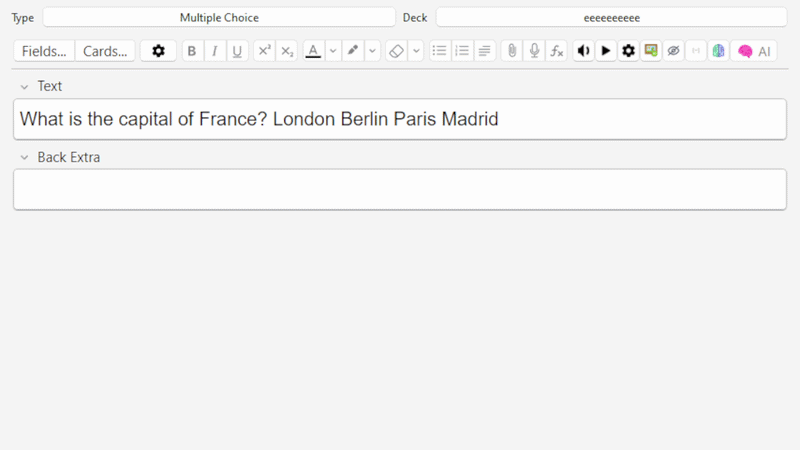The height and width of the screenshot is (450, 800).
Task: Click the speaker audio icon
Action: [x=584, y=51]
